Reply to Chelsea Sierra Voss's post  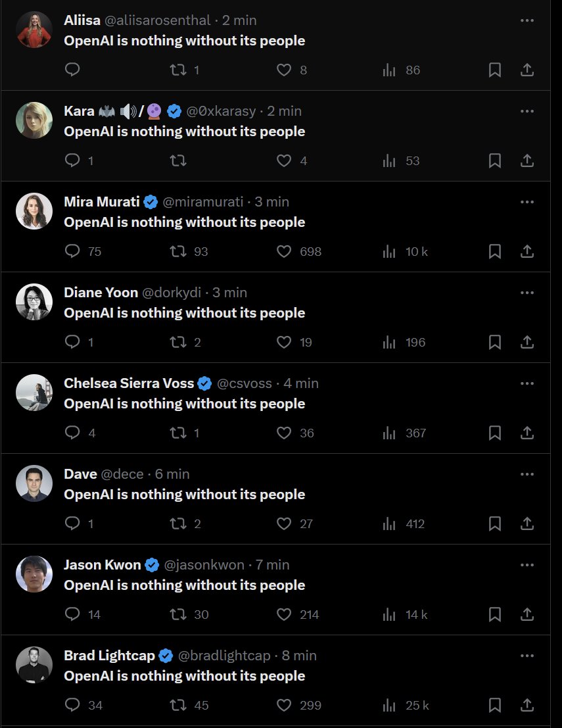73,433
